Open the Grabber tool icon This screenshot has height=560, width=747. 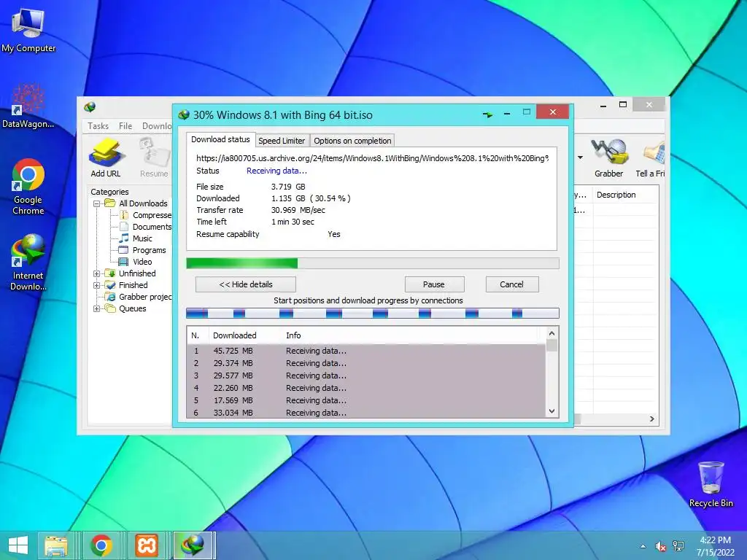(x=608, y=157)
